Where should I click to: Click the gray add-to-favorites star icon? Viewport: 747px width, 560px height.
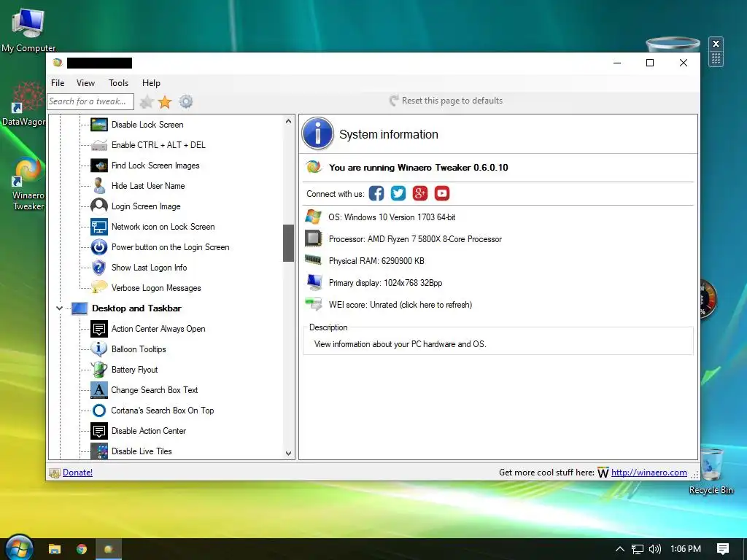[147, 101]
